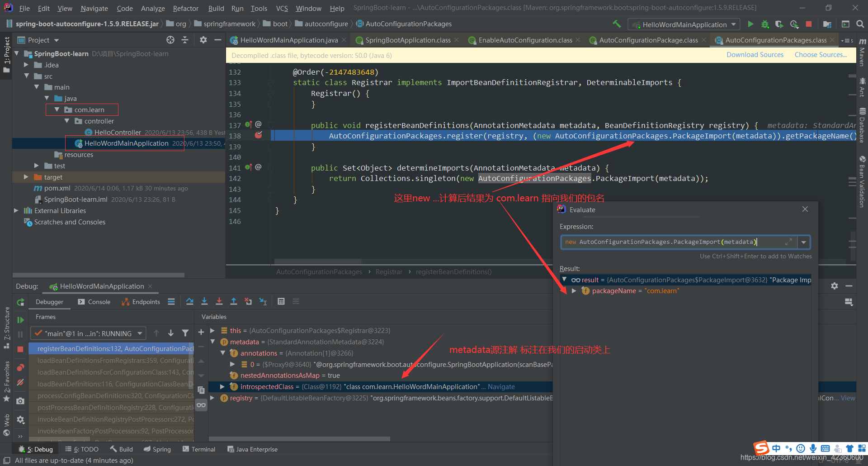The width and height of the screenshot is (868, 466).
Task: Mute breakpoints in the debug sidebar
Action: (20, 382)
